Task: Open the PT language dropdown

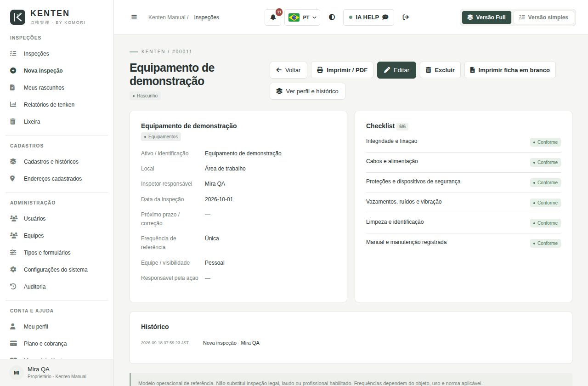Action: click(302, 17)
